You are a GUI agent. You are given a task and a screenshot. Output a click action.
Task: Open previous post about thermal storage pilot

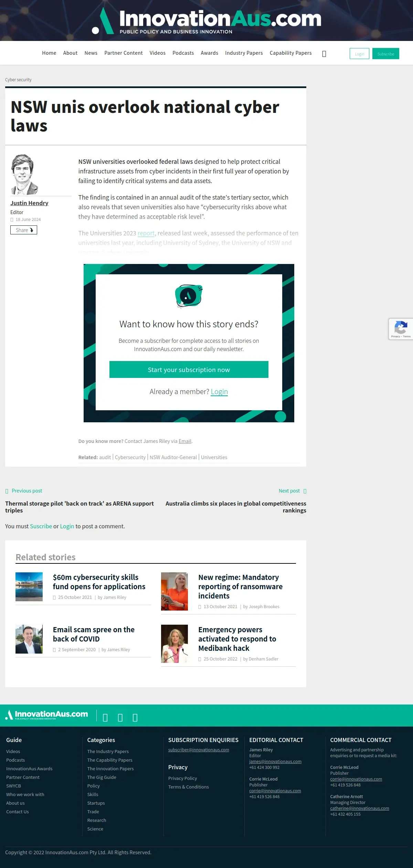pyautogui.click(x=80, y=507)
